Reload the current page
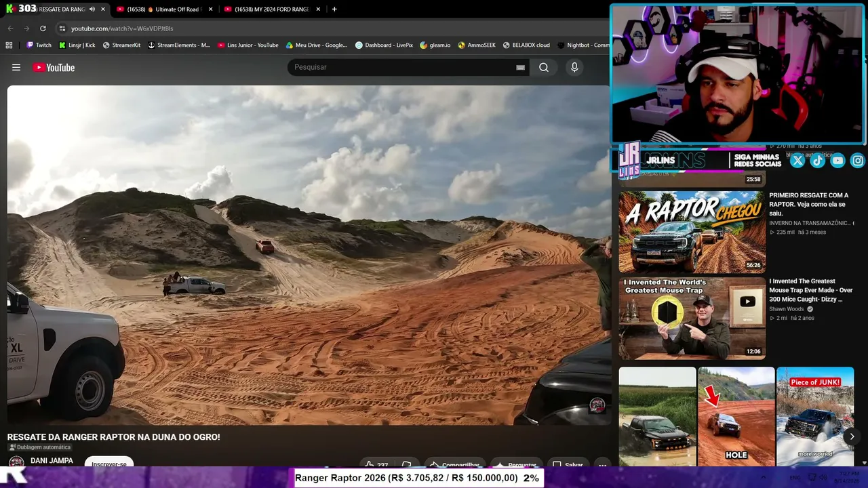The width and height of the screenshot is (868, 488). (x=43, y=28)
